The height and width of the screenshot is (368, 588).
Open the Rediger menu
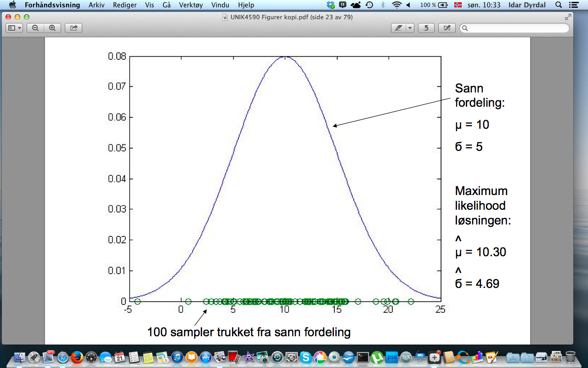coord(125,5)
